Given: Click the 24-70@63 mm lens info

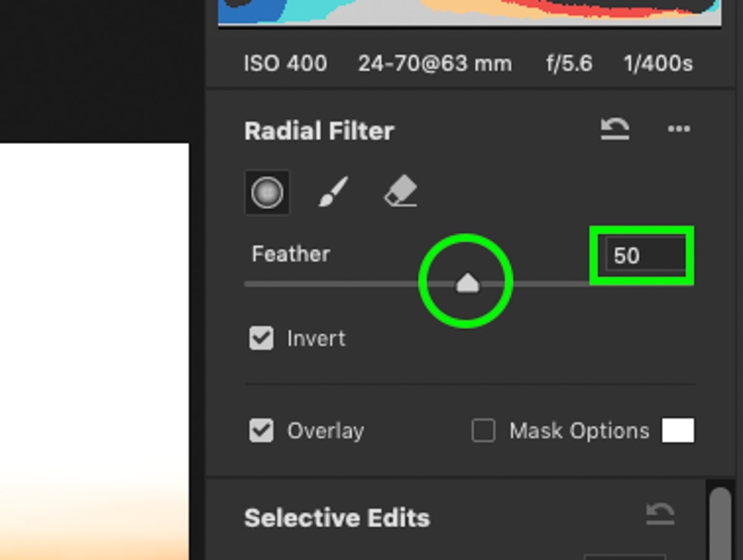Looking at the screenshot, I should point(435,63).
